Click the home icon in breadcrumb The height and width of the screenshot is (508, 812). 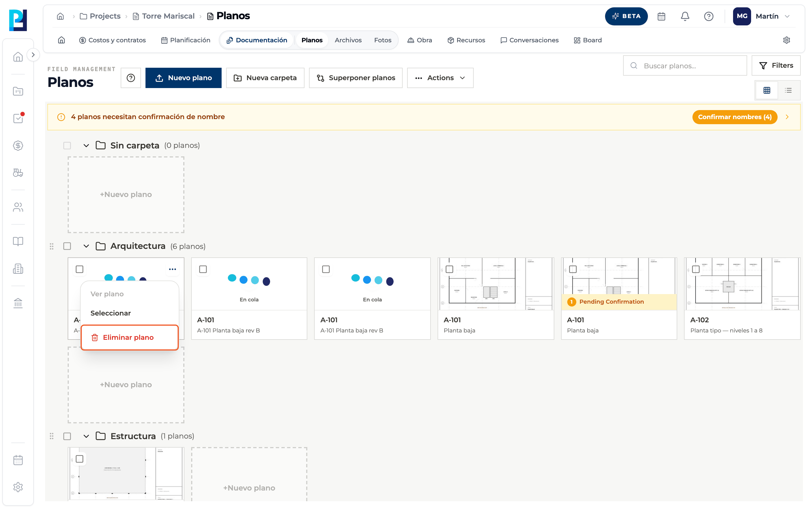[60, 16]
